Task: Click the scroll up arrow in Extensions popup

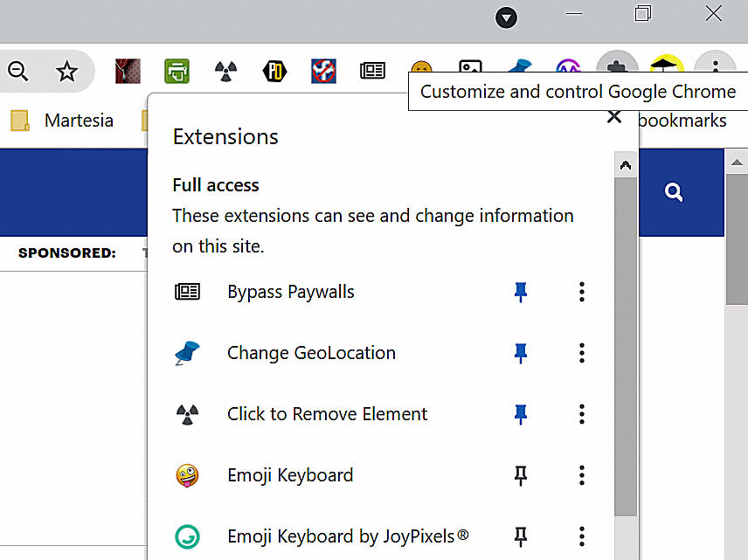Action: (626, 165)
